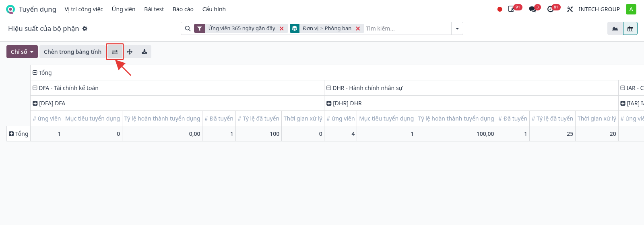Click the cell showing 25
Screen dimensions: 644x225
click(x=552, y=134)
